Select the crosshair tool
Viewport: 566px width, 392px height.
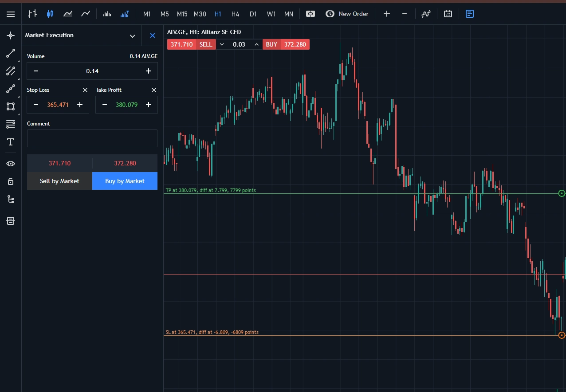[x=11, y=35]
